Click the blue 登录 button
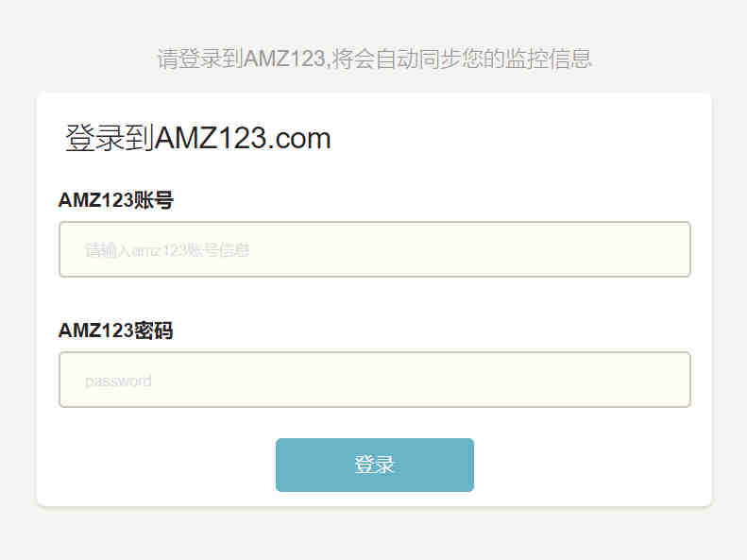 click(375, 465)
